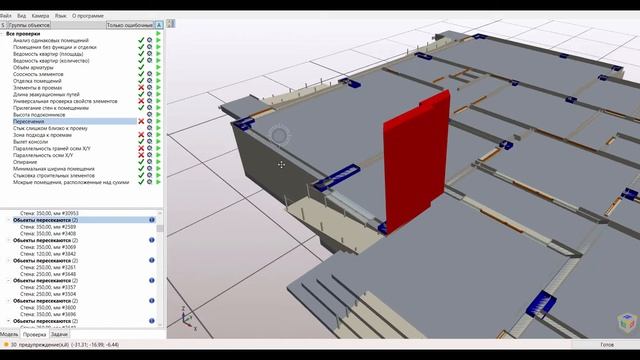Click the red X status of 'Универсальная проверка свойств элементов'
The width and height of the screenshot is (640, 360).
point(141,101)
